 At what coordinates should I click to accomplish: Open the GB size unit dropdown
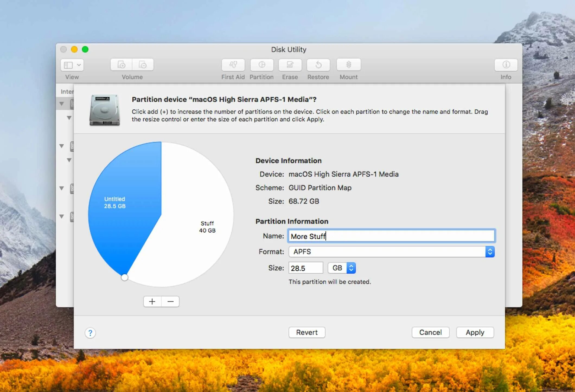point(342,268)
